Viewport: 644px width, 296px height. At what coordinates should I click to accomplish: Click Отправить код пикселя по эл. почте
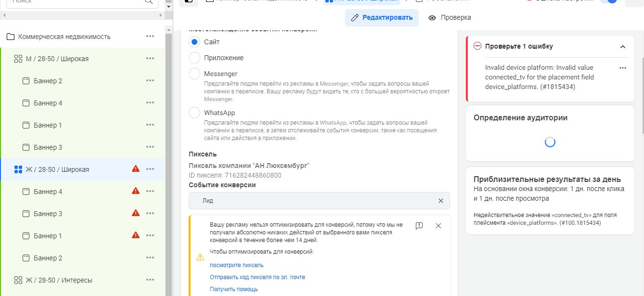[x=258, y=277]
